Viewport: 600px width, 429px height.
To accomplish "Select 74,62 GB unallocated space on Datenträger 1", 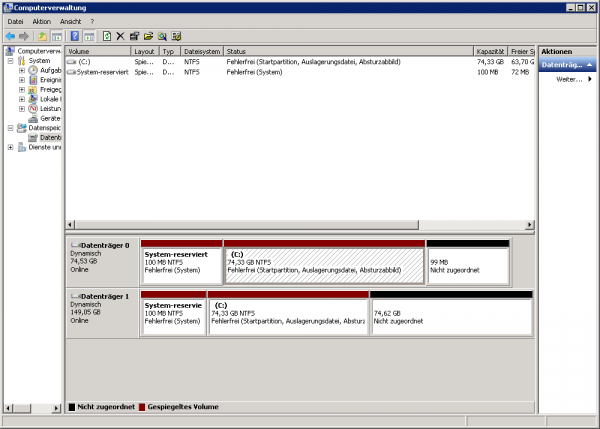I will click(x=450, y=316).
